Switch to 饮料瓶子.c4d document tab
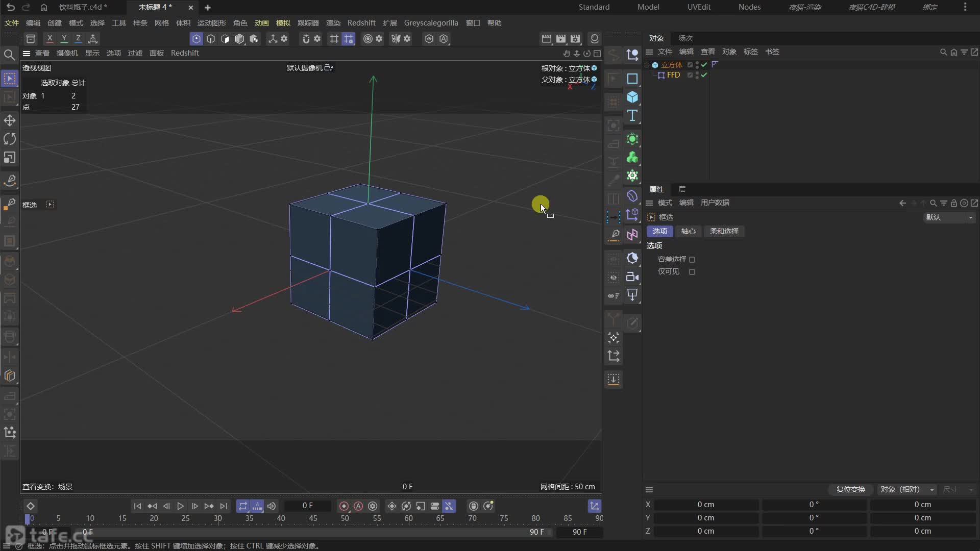Screen dimensions: 980x551 point(83,7)
